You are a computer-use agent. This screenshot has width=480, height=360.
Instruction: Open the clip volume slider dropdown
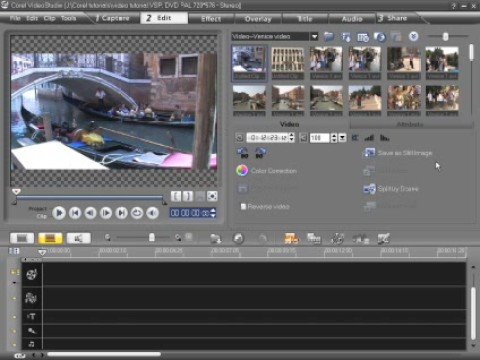click(342, 138)
